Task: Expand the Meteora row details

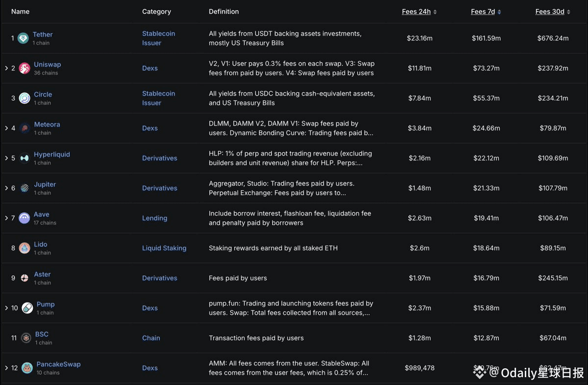Action: 6,128
